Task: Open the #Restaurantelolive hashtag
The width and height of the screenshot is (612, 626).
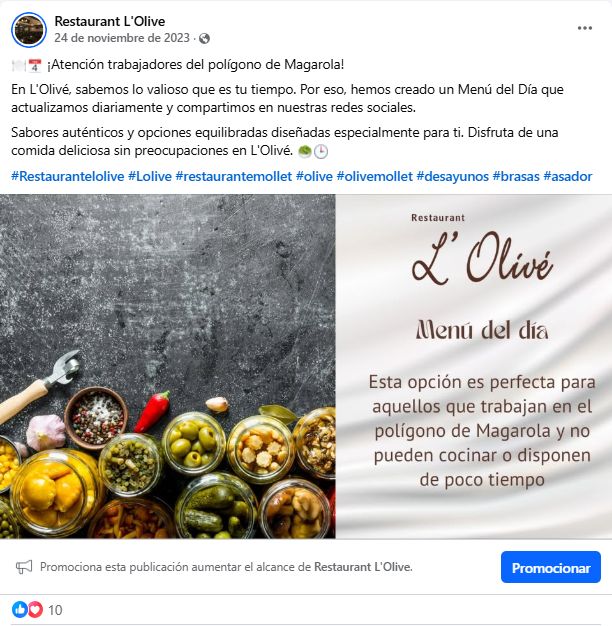Action: [68, 176]
